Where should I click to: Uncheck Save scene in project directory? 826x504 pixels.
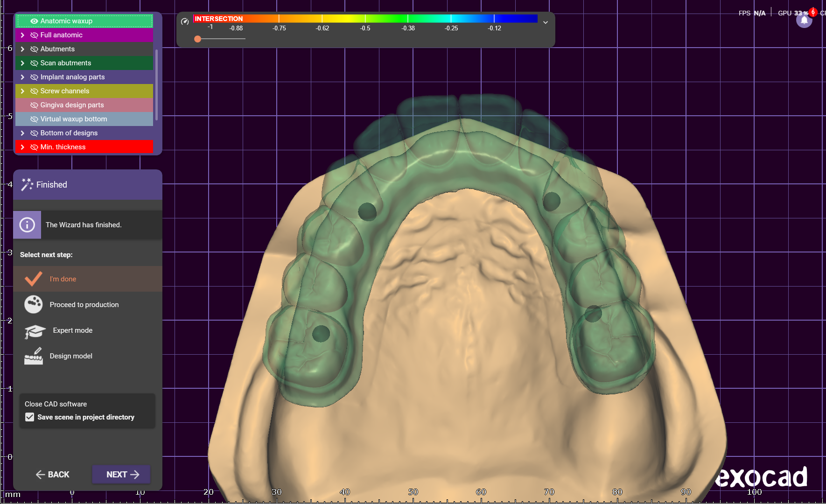pos(30,417)
